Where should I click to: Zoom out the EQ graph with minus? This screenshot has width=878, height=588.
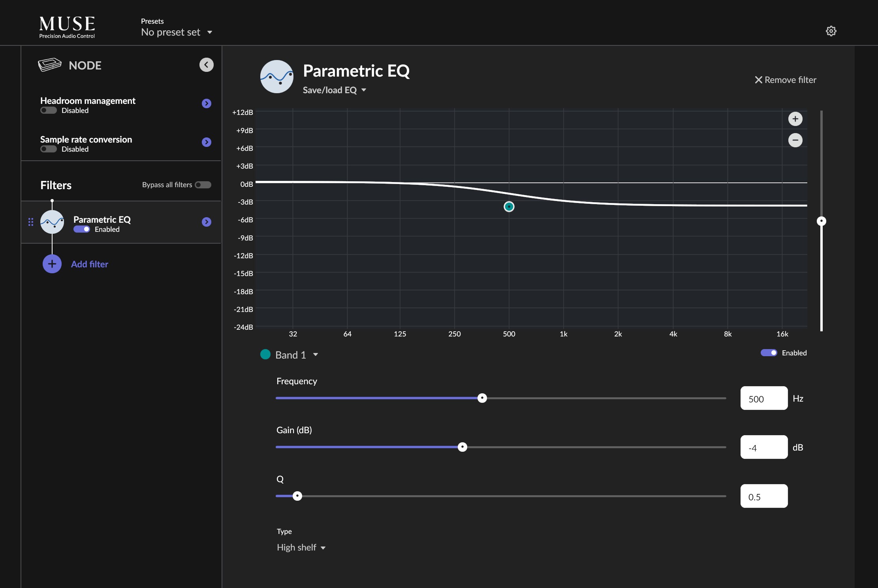tap(795, 140)
